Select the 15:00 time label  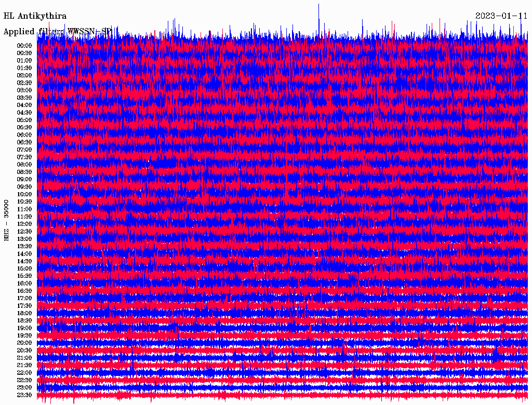tap(24, 268)
